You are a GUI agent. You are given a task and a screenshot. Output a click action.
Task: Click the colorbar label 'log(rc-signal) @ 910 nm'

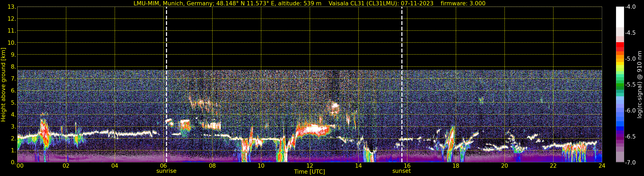tap(640, 85)
